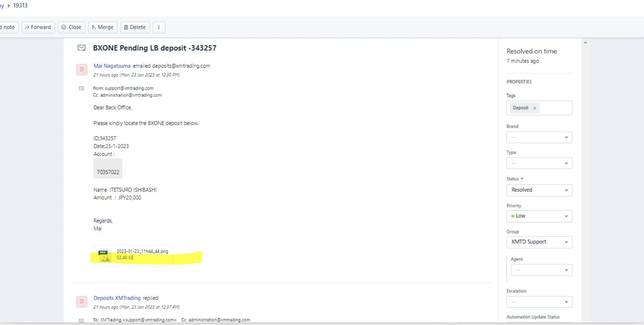
Task: Select the Date:23-1-2023 line
Action: pyautogui.click(x=111, y=146)
